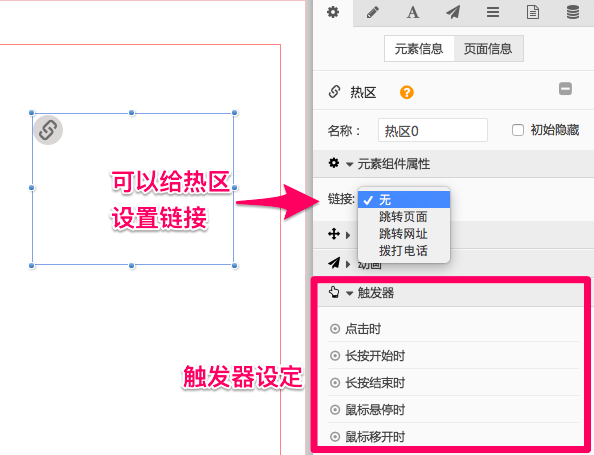This screenshot has width=594, height=455.
Task: Click the orange question mark help icon
Action: tap(406, 92)
